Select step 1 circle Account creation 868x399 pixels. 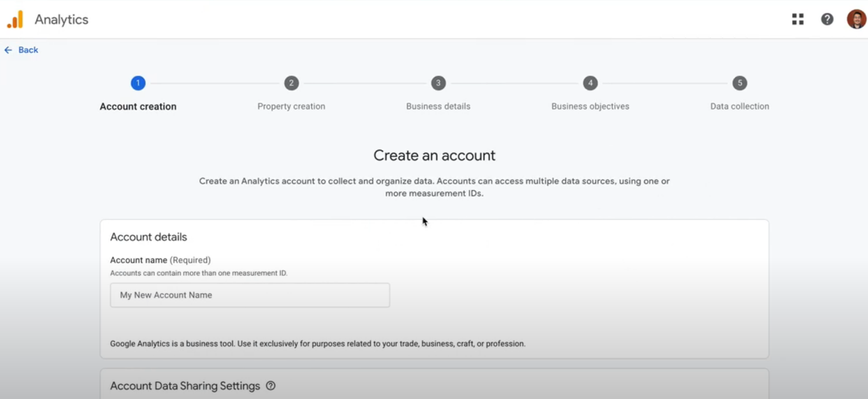tap(138, 83)
